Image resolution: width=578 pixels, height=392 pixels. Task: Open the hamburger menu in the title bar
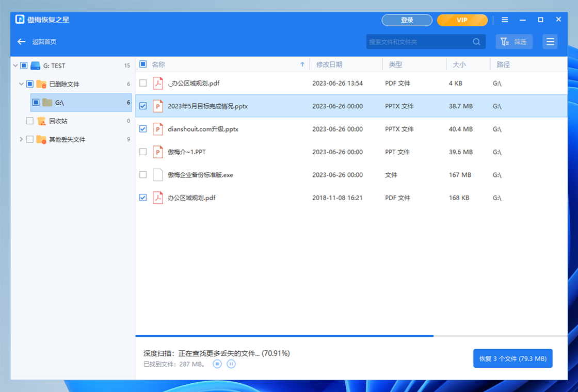(505, 20)
